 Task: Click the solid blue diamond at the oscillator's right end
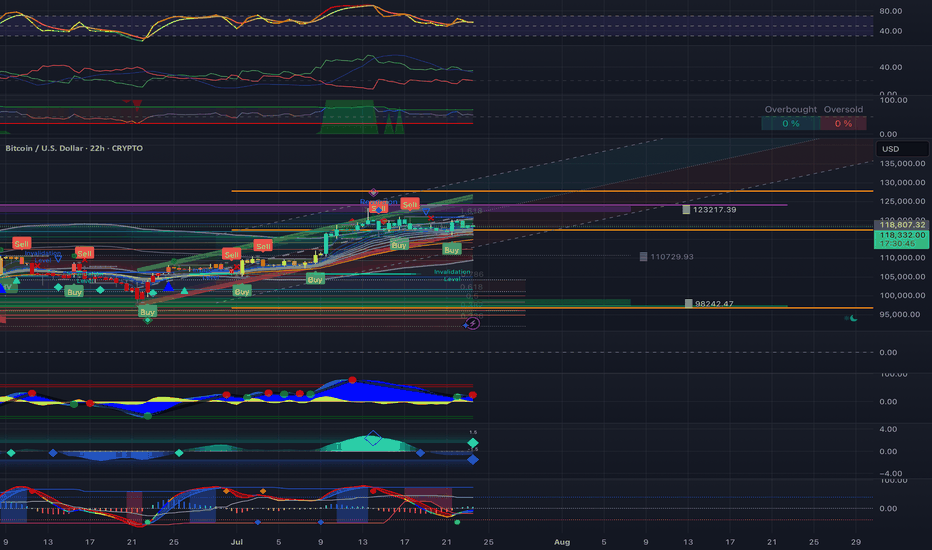[473, 459]
